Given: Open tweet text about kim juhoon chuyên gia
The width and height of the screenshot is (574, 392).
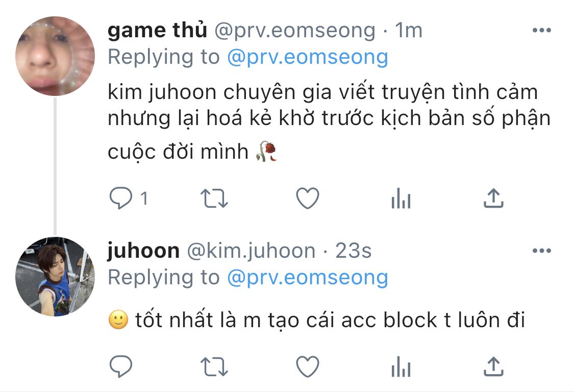Looking at the screenshot, I should point(329,121).
